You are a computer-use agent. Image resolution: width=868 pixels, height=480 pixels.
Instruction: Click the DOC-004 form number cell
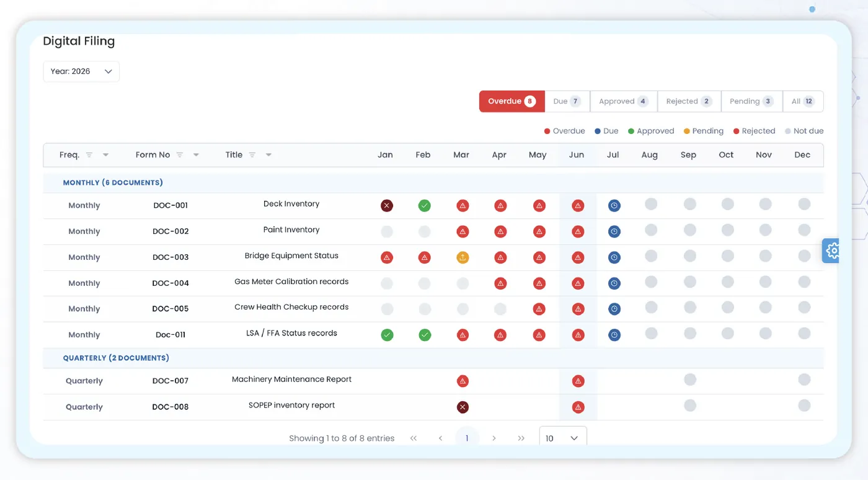(170, 283)
